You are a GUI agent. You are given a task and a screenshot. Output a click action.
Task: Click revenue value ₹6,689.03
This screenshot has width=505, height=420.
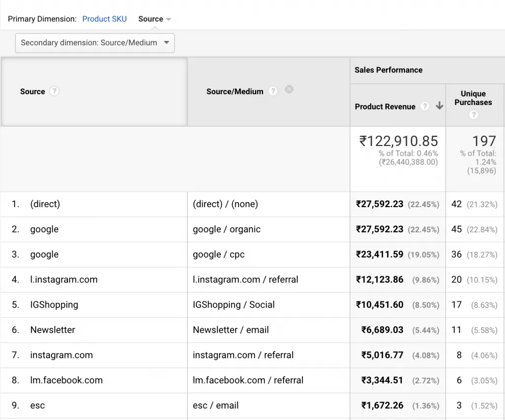[382, 330]
